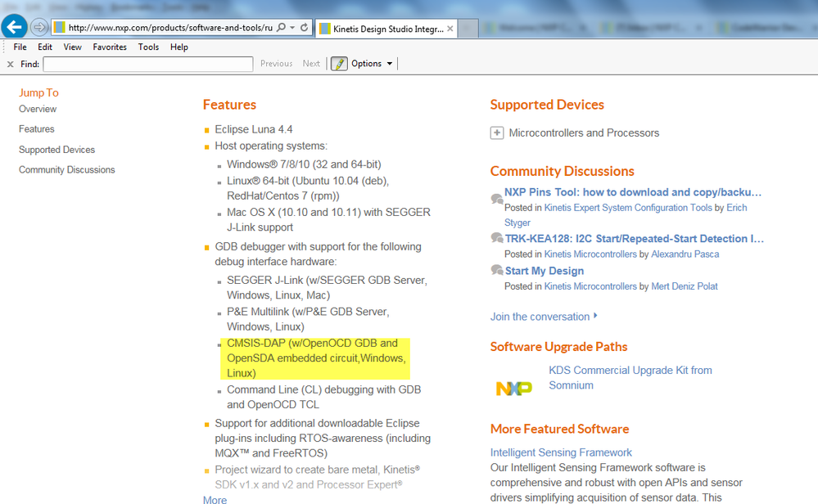Open Start My Design discussion
The image size is (818, 504).
[x=545, y=271]
